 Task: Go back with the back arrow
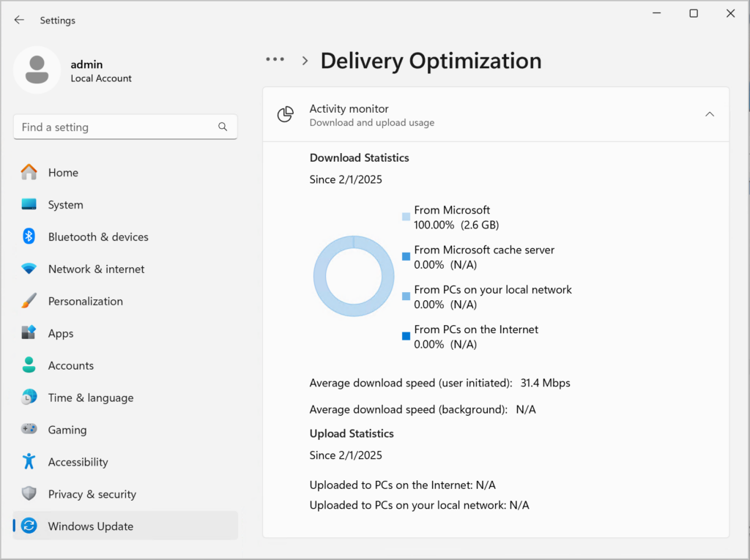(x=19, y=20)
